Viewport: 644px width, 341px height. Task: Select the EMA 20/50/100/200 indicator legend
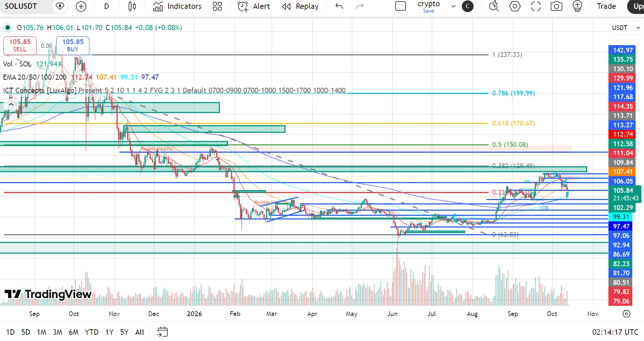(35, 77)
